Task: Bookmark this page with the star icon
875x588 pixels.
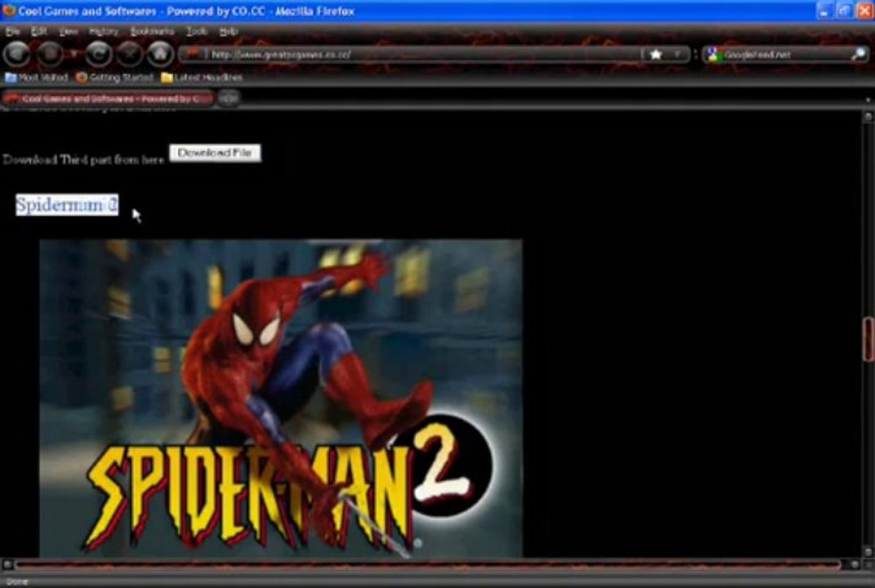Action: tap(656, 54)
